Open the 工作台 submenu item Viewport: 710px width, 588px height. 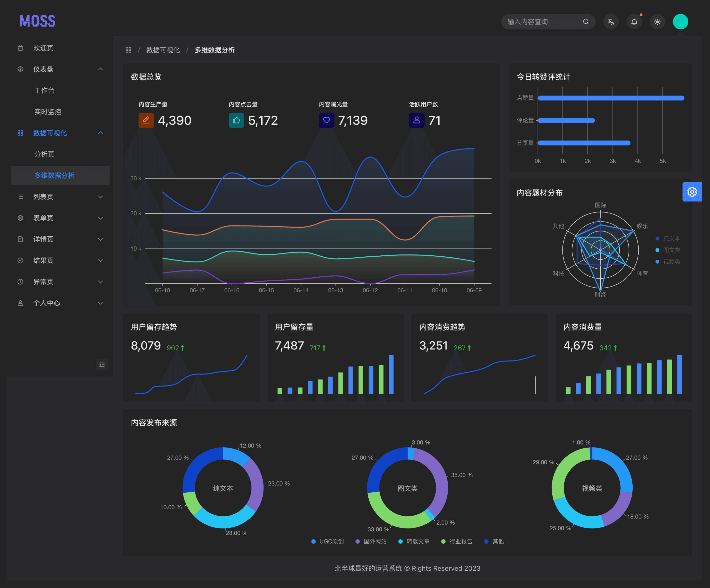[60, 91]
